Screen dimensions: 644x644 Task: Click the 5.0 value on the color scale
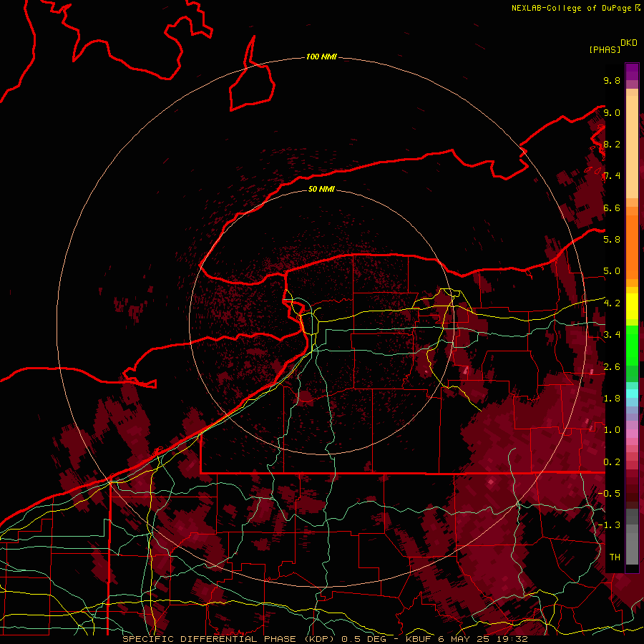(x=612, y=271)
